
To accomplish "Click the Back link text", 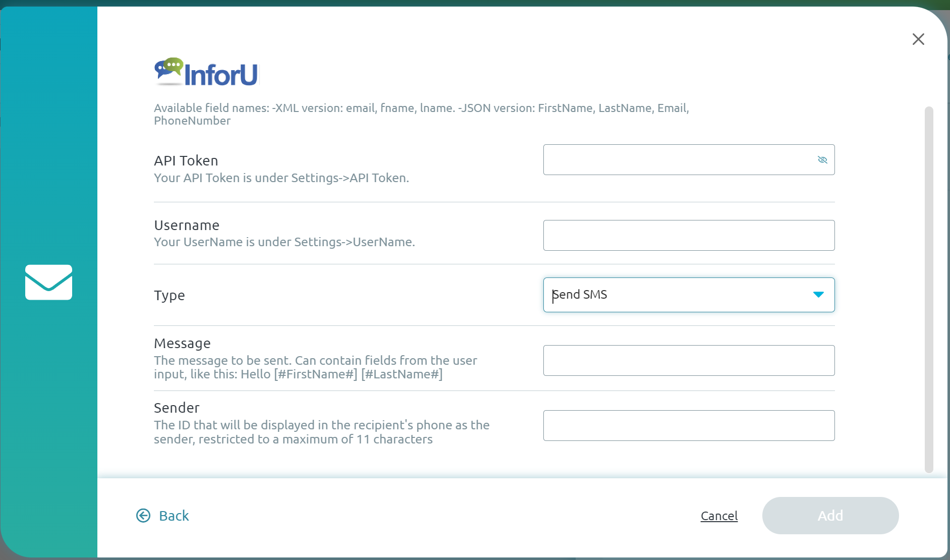I will [x=174, y=516].
